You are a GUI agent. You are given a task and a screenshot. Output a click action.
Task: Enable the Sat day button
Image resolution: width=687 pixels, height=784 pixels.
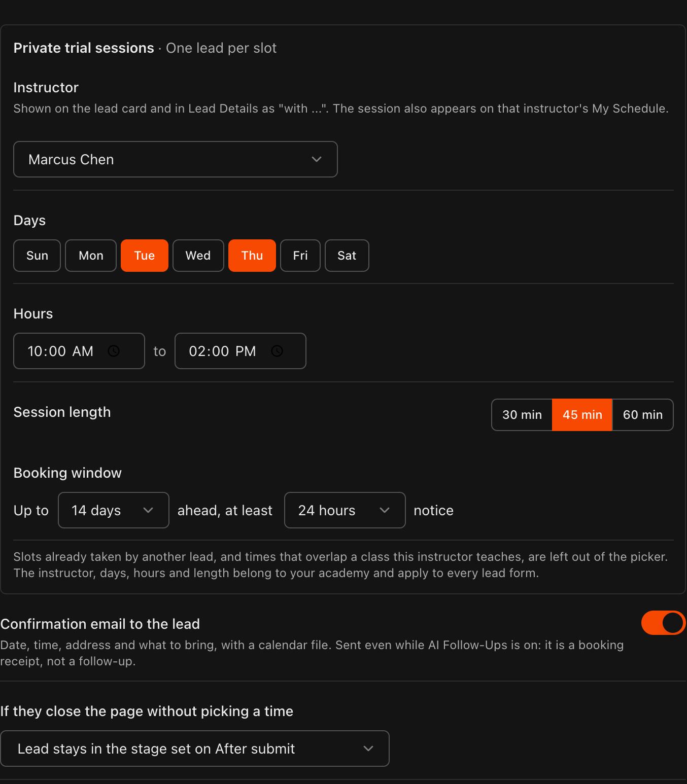click(x=347, y=256)
